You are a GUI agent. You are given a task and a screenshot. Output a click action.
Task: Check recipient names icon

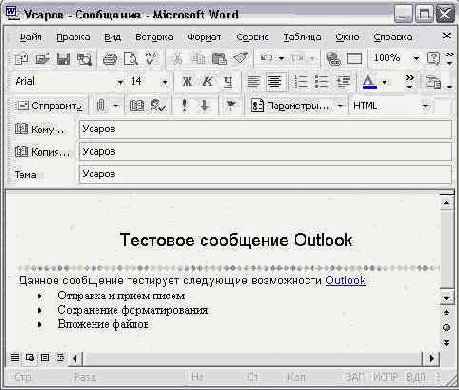click(158, 106)
